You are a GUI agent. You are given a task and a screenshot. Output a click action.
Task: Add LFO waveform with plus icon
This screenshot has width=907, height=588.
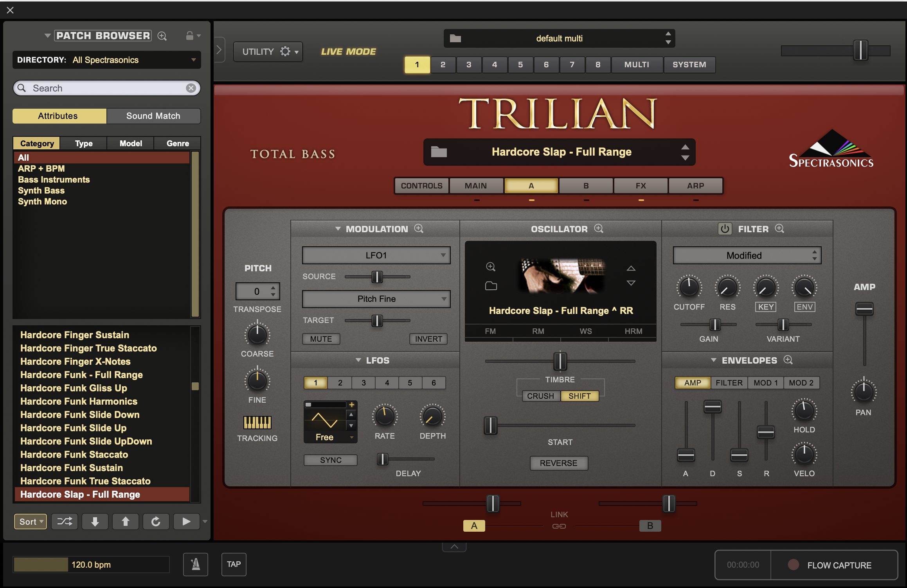click(351, 404)
